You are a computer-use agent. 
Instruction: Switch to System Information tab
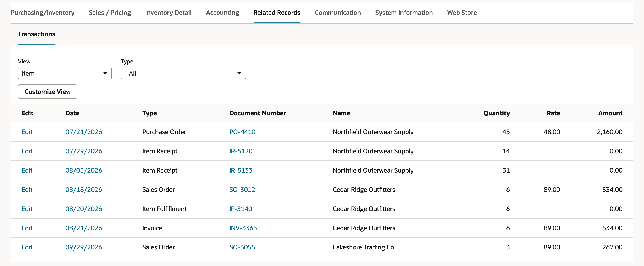coord(404,13)
